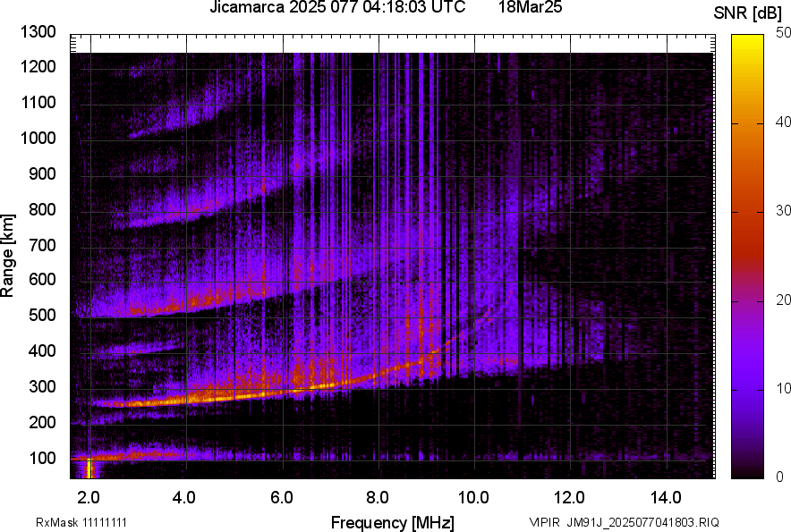Click the '14.0' frequency tick label
This screenshot has width=791, height=532.
(x=666, y=498)
